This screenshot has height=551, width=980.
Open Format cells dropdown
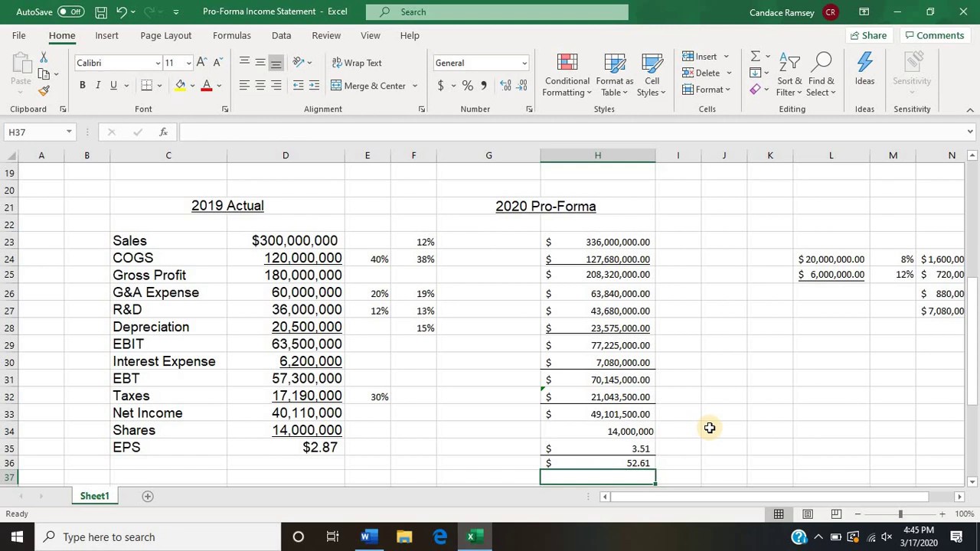[727, 90]
